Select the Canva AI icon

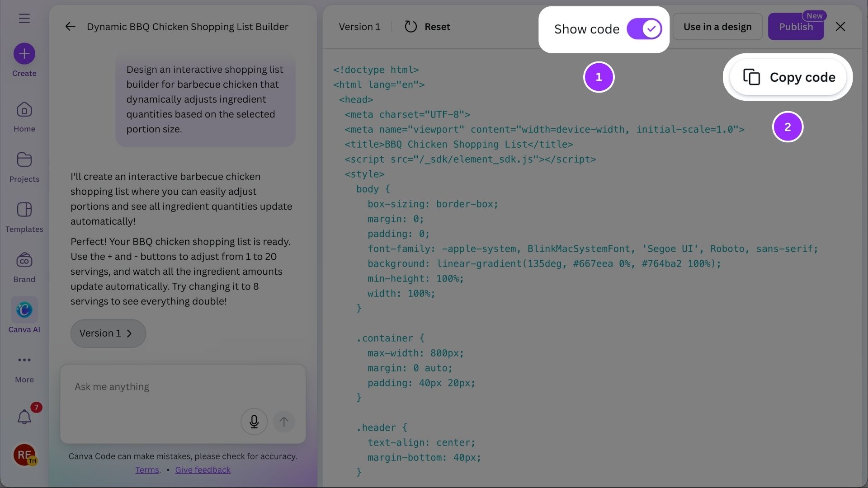click(x=24, y=310)
